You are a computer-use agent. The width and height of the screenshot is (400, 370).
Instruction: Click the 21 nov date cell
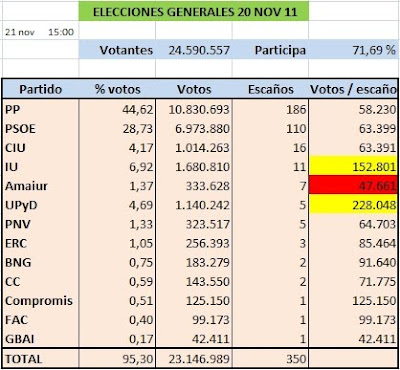point(20,32)
